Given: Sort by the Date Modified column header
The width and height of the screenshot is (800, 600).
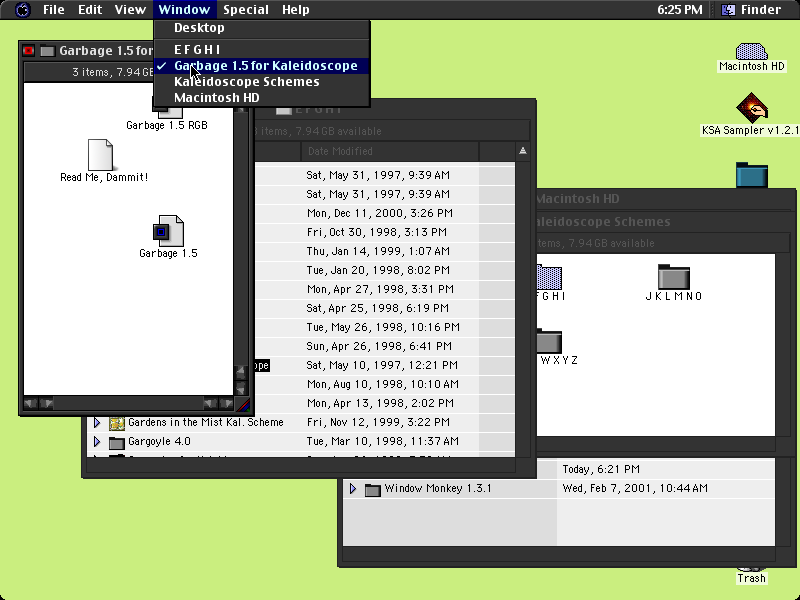Looking at the screenshot, I should 390,151.
